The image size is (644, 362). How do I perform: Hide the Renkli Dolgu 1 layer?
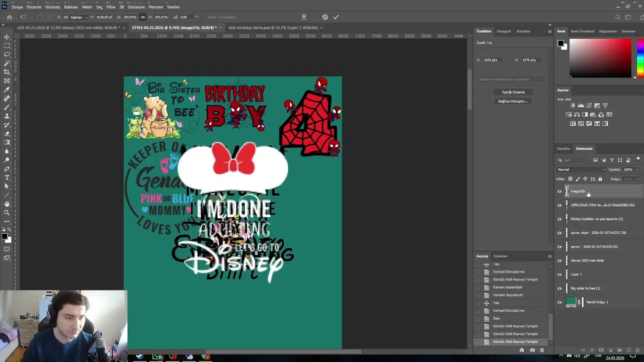coord(559,302)
